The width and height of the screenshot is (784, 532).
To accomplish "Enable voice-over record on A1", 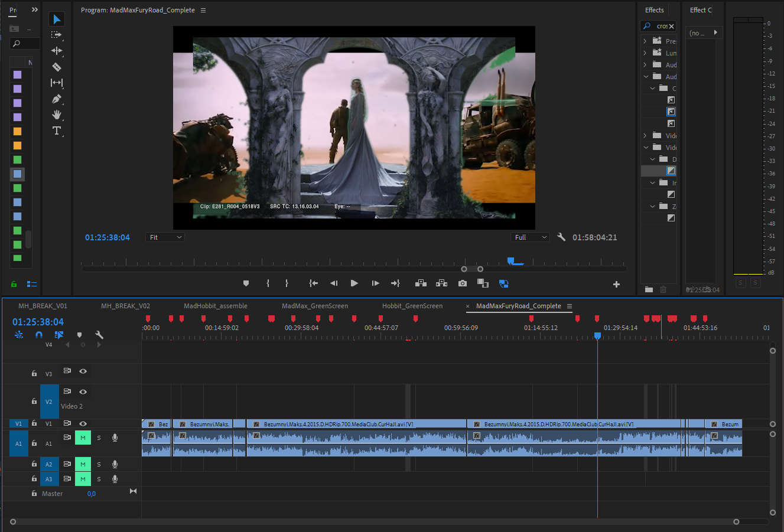I will coord(115,438).
